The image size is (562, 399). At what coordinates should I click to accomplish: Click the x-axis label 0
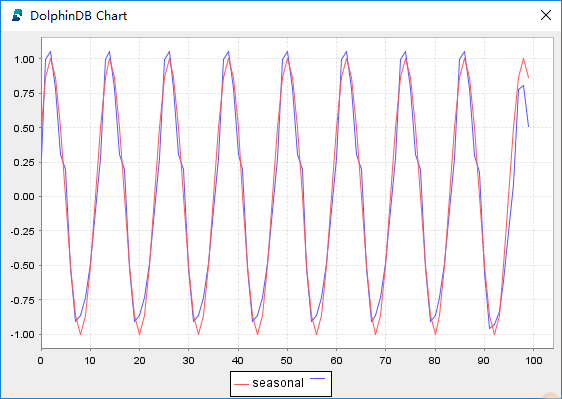[41, 360]
